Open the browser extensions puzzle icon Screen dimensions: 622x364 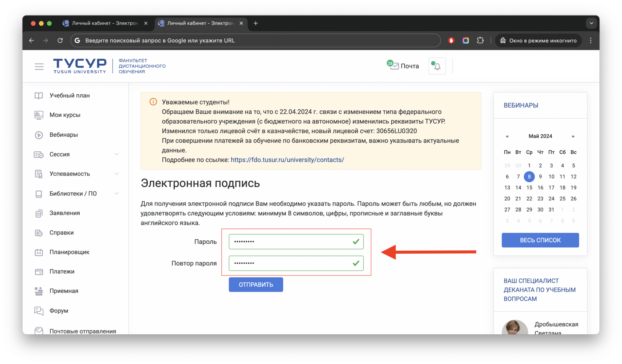point(480,40)
